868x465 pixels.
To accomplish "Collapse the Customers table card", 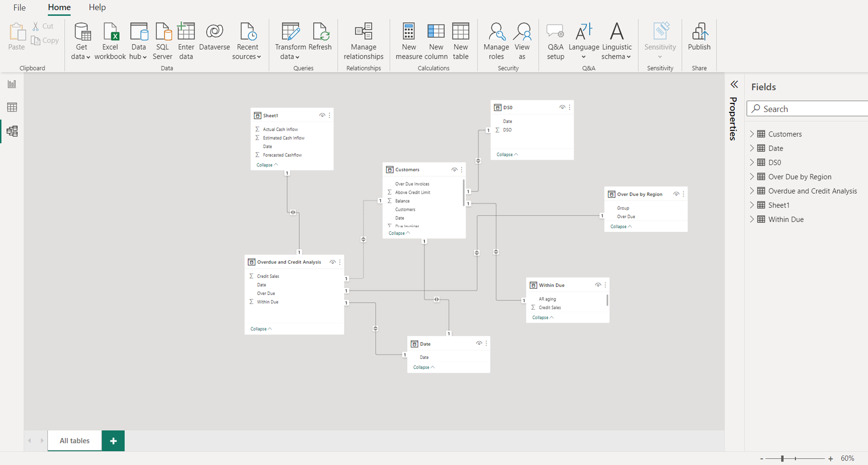I will (399, 233).
